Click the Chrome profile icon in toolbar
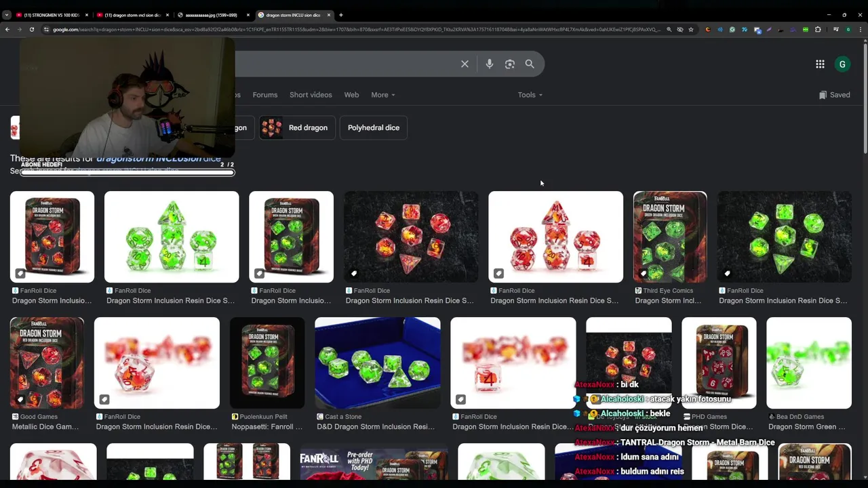 (848, 30)
